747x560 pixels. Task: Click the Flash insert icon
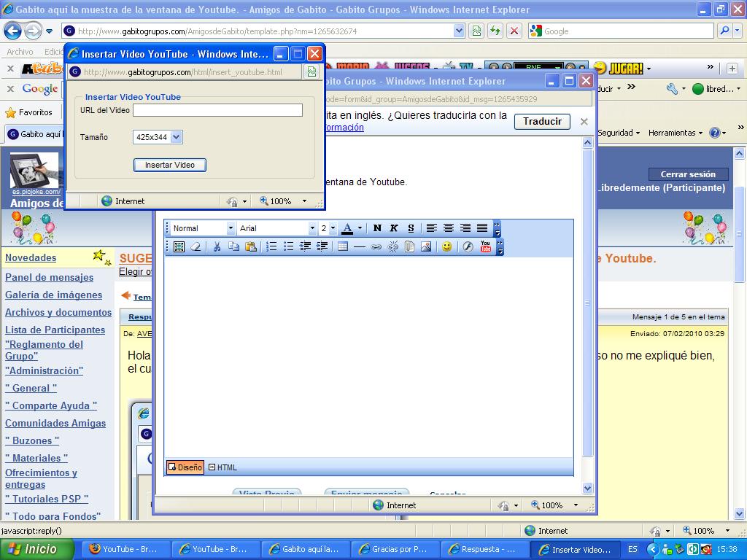point(468,247)
